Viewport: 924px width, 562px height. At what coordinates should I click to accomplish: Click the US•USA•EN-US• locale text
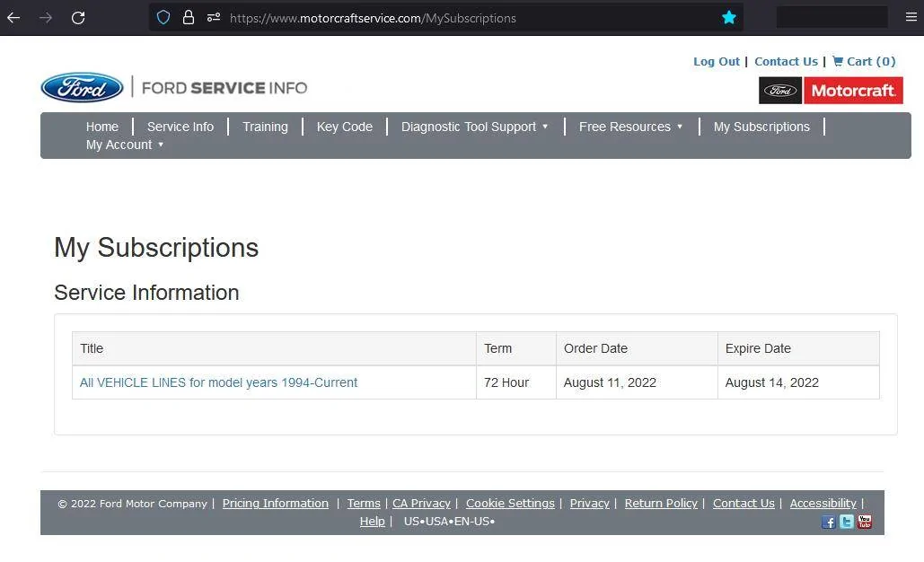tap(449, 522)
